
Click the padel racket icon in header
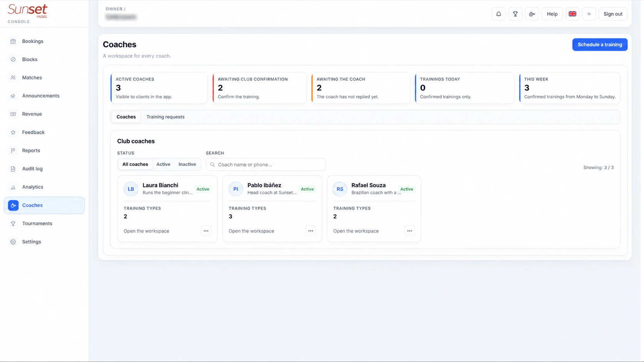click(532, 14)
